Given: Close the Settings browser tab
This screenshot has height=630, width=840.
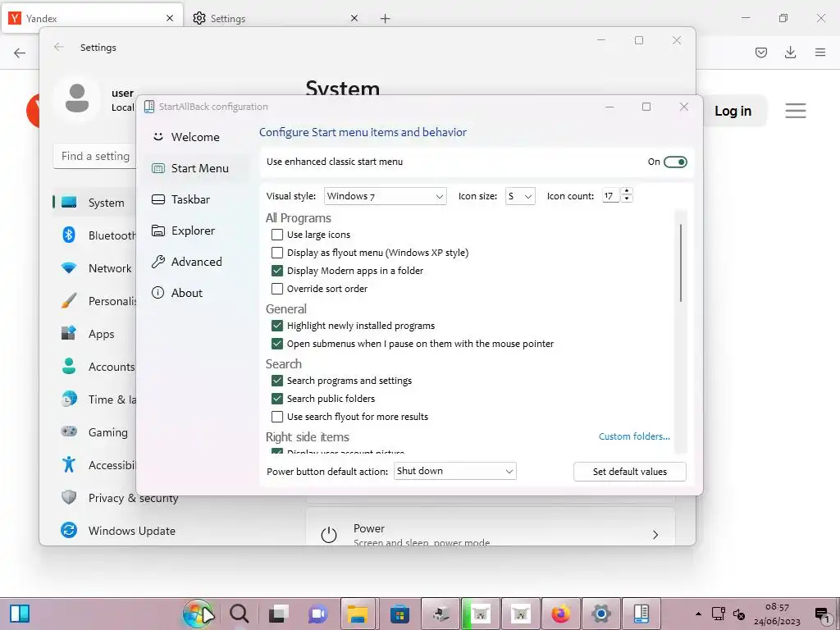Looking at the screenshot, I should coord(354,18).
